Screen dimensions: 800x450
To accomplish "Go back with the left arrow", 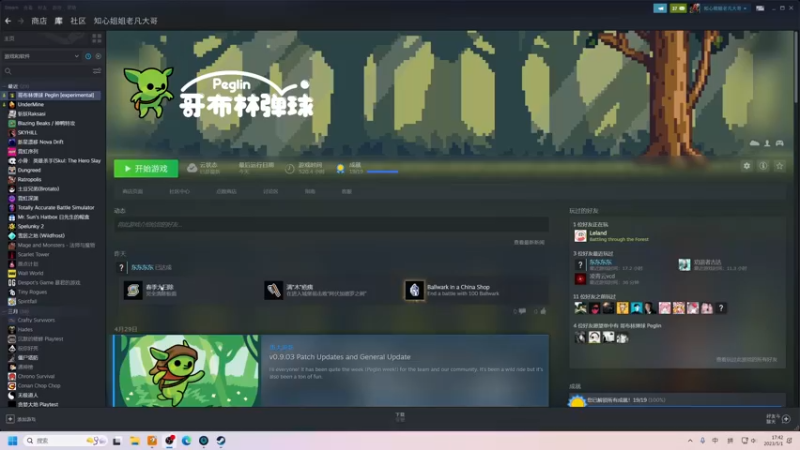I will [8, 21].
